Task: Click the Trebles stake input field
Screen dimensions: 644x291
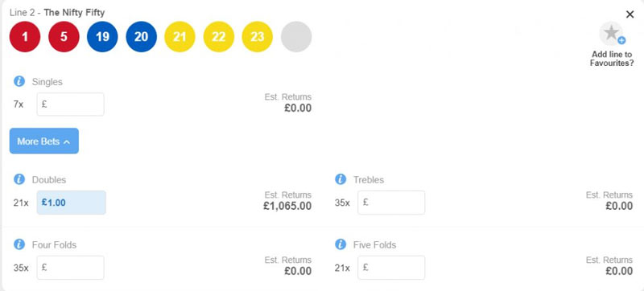Action: tap(391, 203)
